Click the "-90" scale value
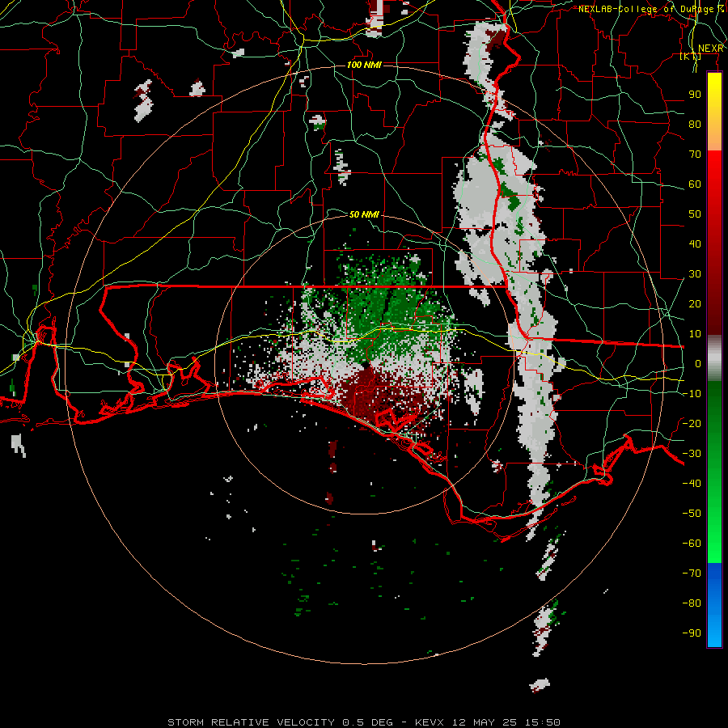This screenshot has width=728, height=728. pos(692,633)
